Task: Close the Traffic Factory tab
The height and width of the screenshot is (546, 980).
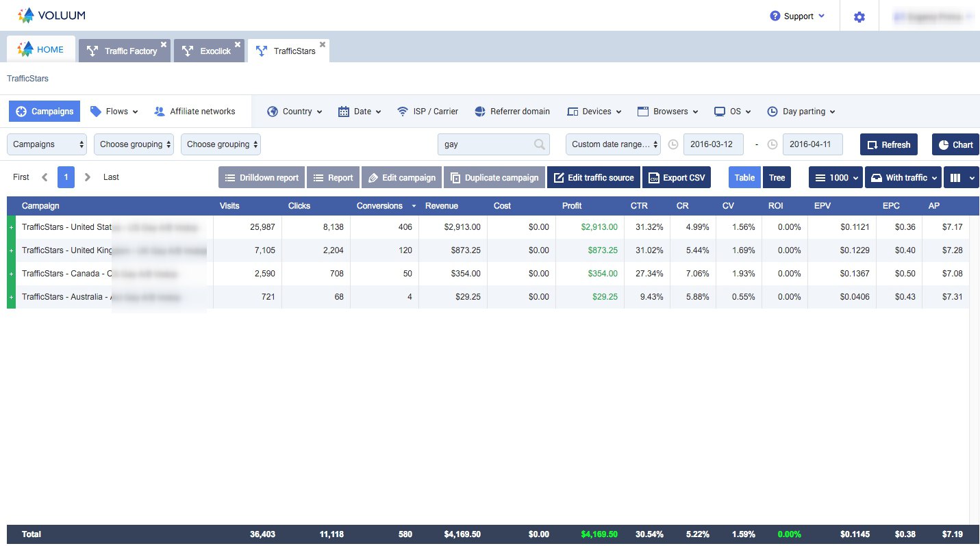Action: [x=164, y=44]
